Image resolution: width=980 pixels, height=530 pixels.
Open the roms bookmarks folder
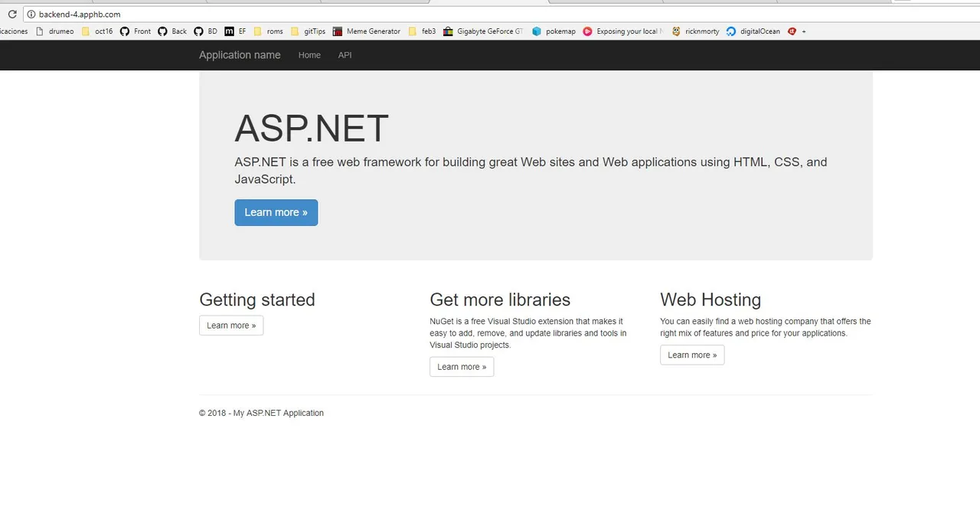point(268,31)
